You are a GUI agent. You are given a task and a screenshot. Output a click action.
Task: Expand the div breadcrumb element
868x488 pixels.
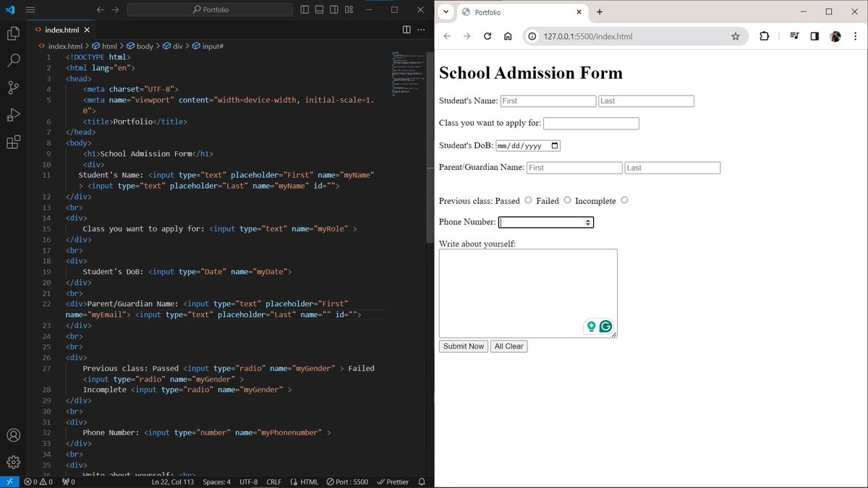173,46
